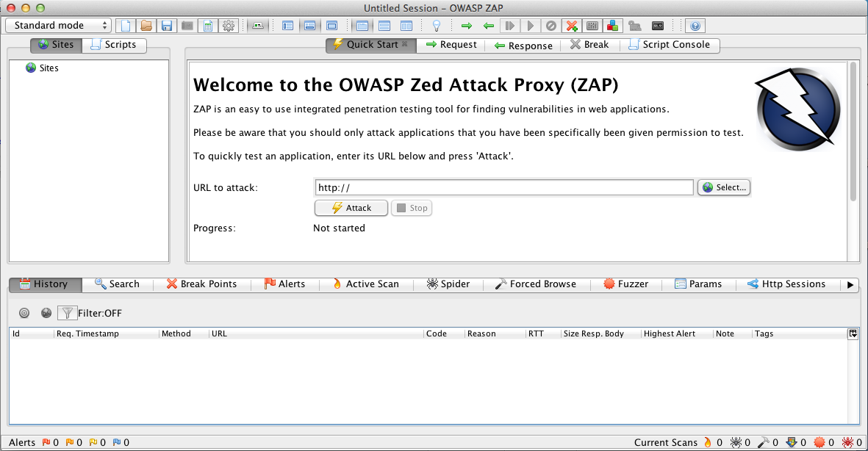This screenshot has height=451, width=868.
Task: Sort history by Highest Alert column
Action: click(x=676, y=333)
